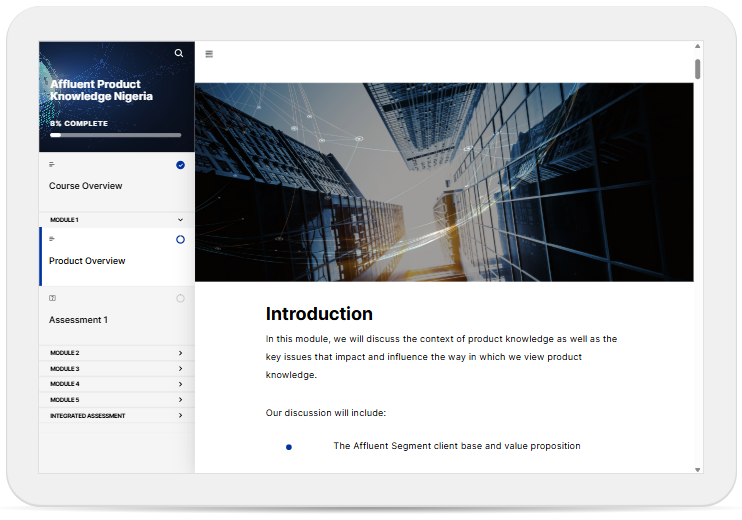Expand the Module 3 section

point(117,369)
